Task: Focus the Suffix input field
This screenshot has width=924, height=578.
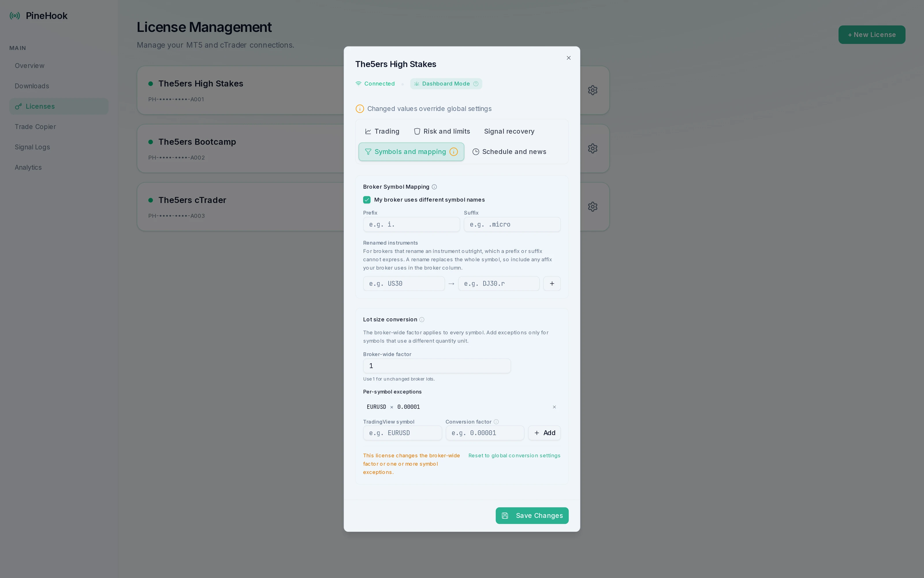Action: click(512, 224)
